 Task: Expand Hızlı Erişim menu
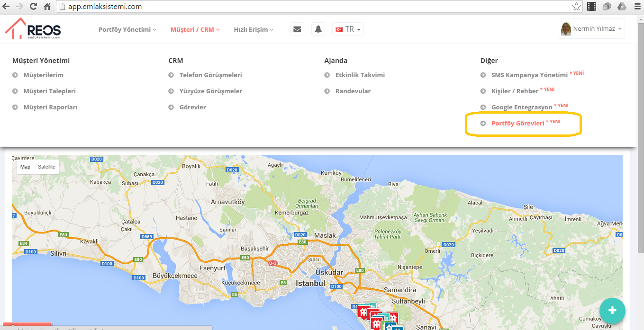click(253, 29)
